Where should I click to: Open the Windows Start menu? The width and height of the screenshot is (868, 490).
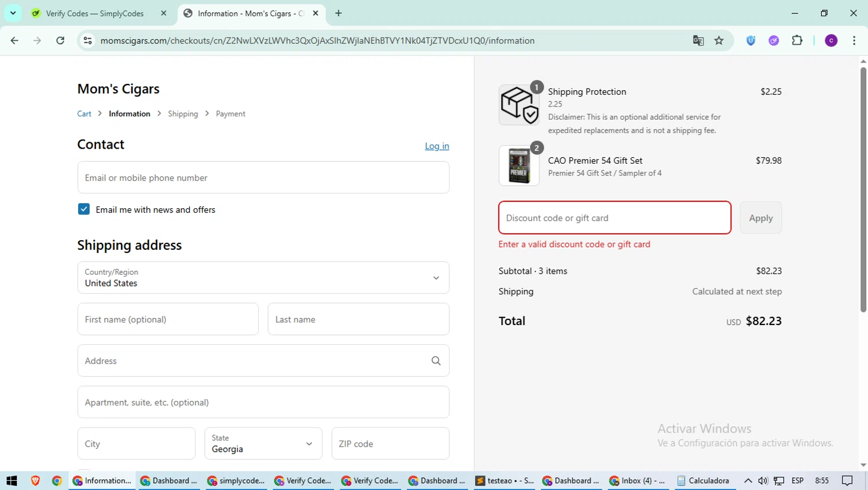pos(12,481)
